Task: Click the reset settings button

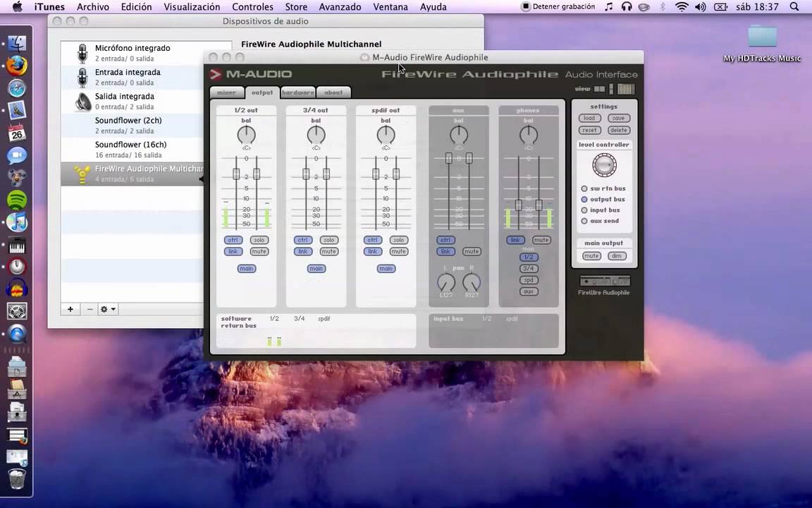Action: point(589,130)
